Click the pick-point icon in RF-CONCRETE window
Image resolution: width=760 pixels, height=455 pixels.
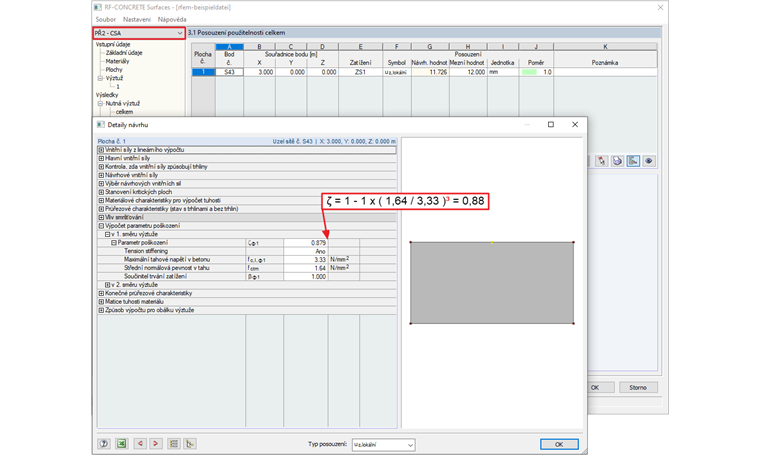click(602, 161)
